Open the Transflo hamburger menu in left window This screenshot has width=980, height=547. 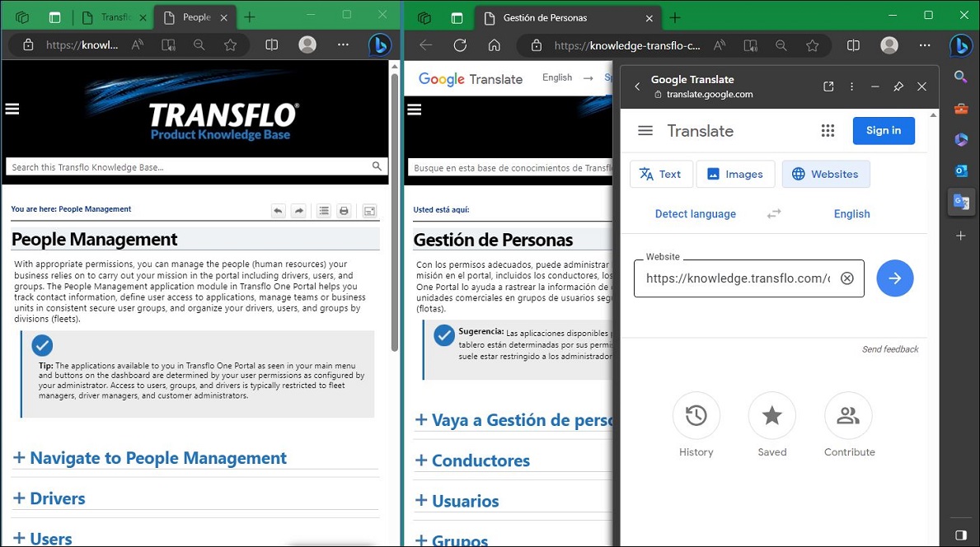12,110
